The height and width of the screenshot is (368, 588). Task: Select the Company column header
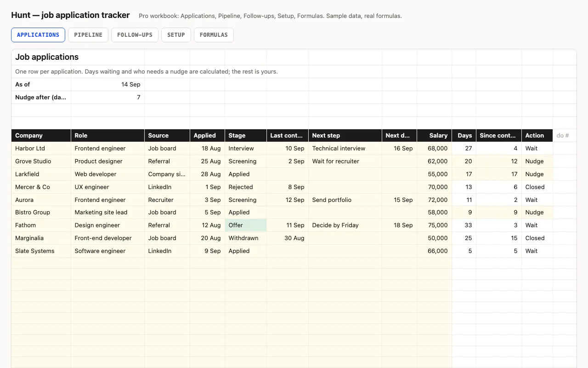[41, 136]
